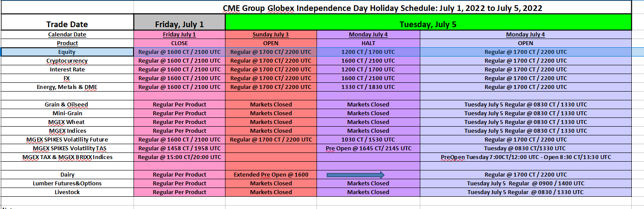Click the Friday July 1 CLOSE header cell
The height and width of the screenshot is (209, 644).
(179, 43)
